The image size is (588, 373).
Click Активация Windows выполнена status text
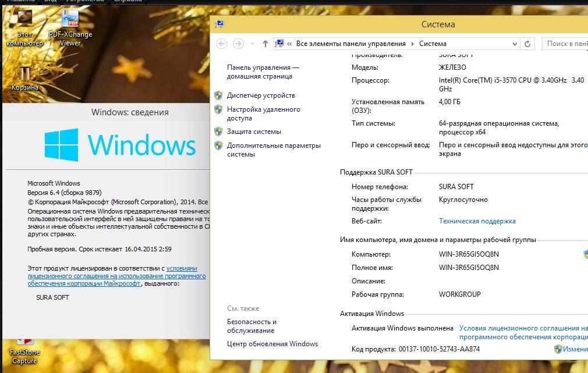(402, 328)
